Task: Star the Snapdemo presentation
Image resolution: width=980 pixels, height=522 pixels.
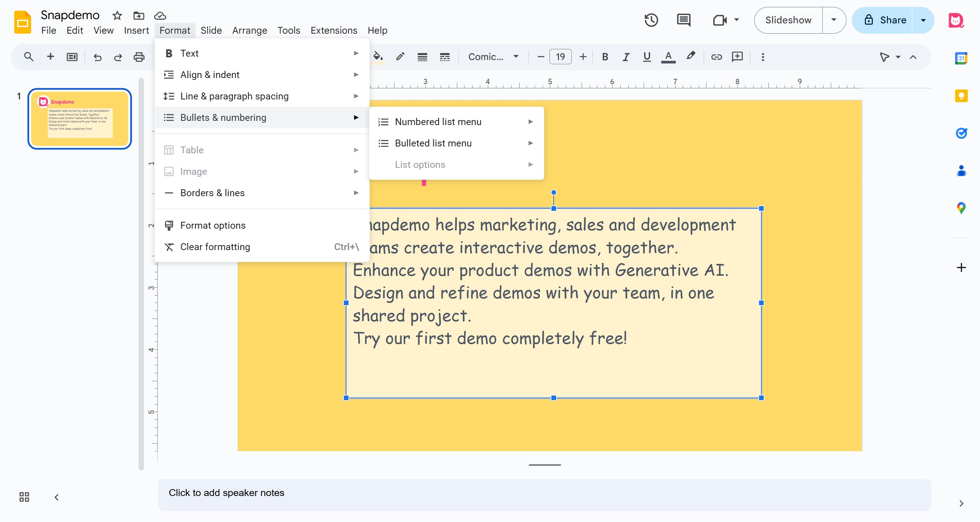Action: [117, 16]
